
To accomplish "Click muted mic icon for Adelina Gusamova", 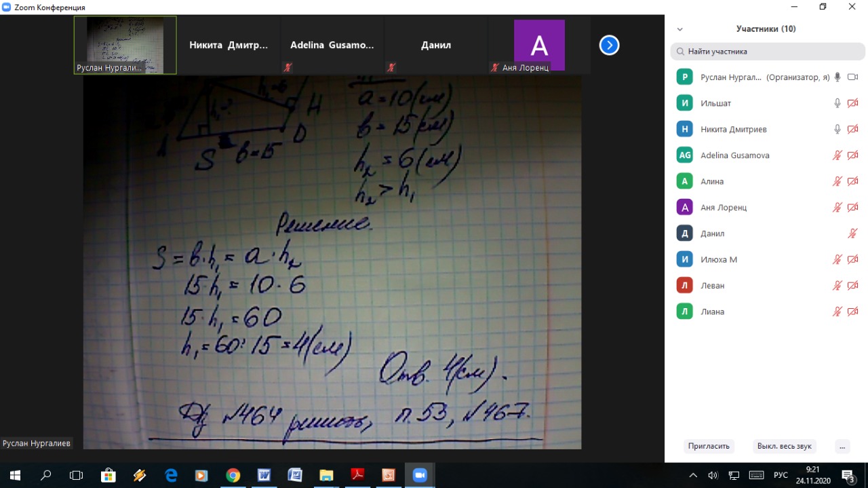I will [837, 155].
